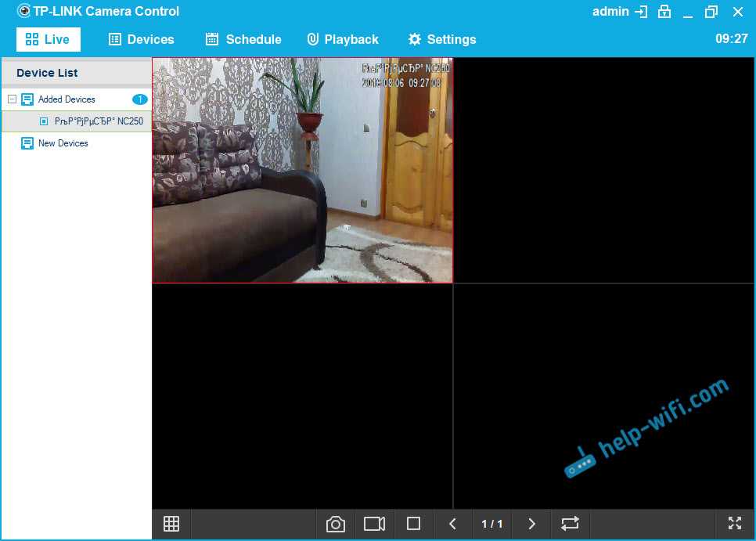Viewport: 756px width, 541px height.
Task: Toggle the loop cycle view icon
Action: tap(570, 524)
